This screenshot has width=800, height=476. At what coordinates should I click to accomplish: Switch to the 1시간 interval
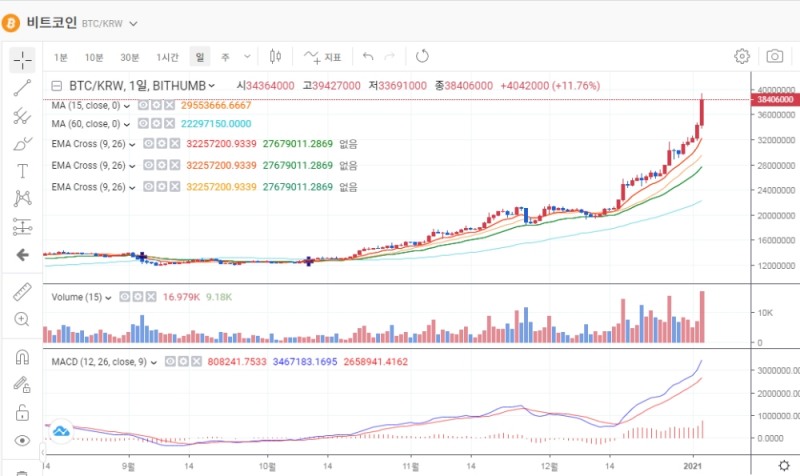point(166,57)
